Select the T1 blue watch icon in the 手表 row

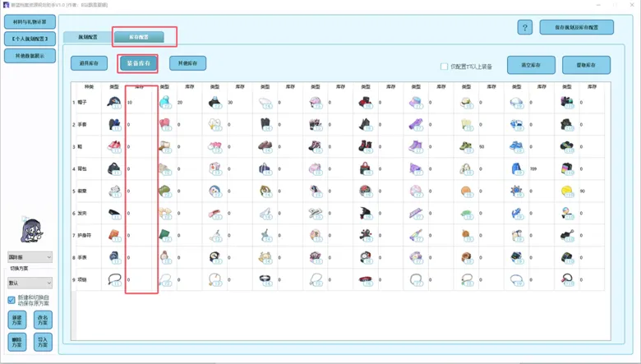[114, 257]
